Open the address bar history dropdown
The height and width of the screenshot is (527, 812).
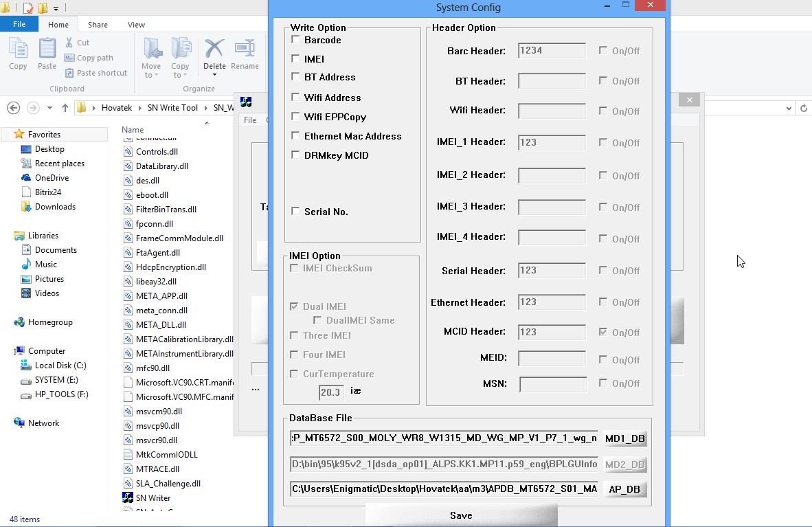[x=789, y=108]
